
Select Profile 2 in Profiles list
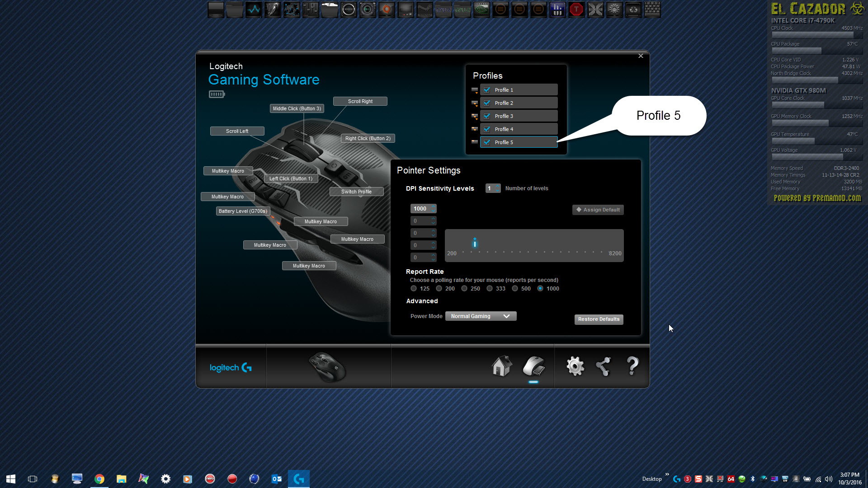pos(520,103)
